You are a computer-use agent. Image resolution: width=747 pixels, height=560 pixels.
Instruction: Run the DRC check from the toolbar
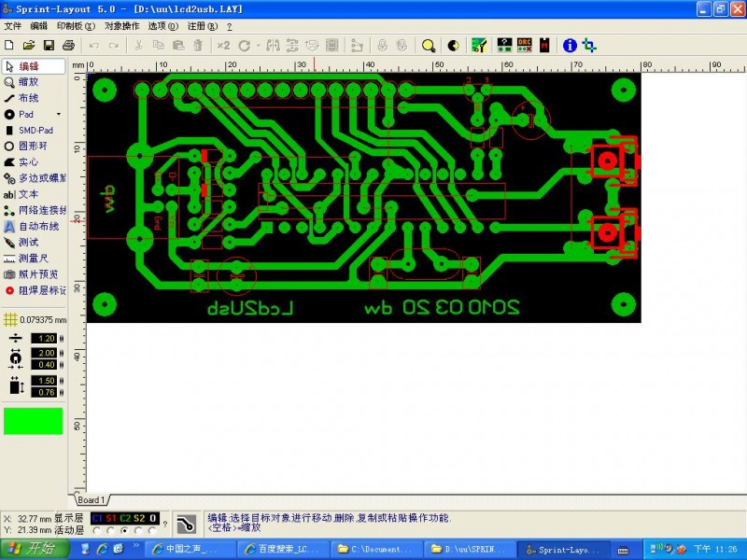525,44
